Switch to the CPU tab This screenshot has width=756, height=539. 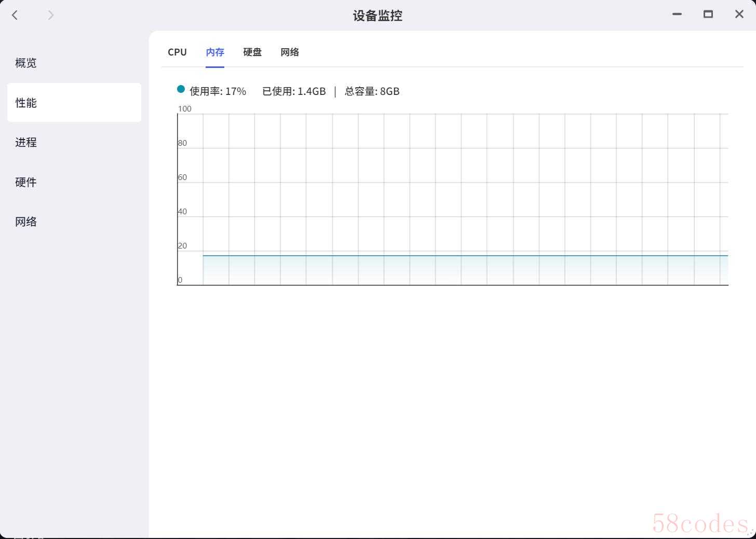pyautogui.click(x=177, y=52)
